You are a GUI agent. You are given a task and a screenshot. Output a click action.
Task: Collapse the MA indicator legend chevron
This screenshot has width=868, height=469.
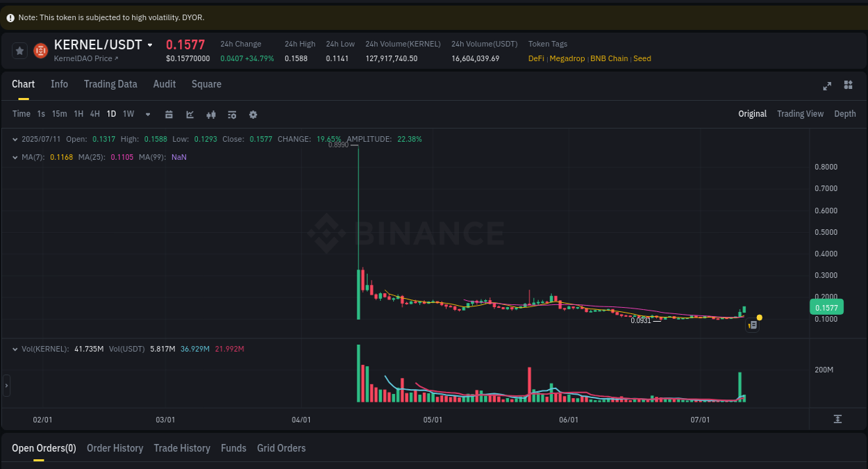coord(14,157)
